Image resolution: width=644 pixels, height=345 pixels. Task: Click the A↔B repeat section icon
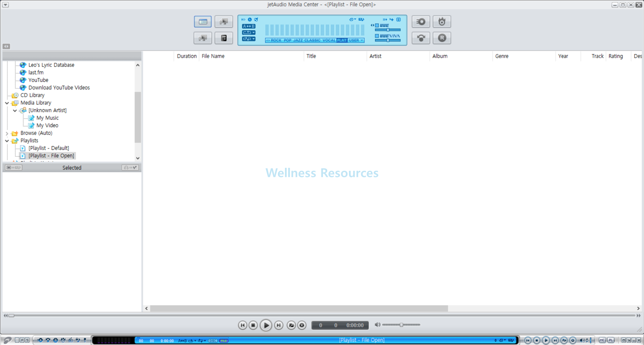click(x=249, y=26)
